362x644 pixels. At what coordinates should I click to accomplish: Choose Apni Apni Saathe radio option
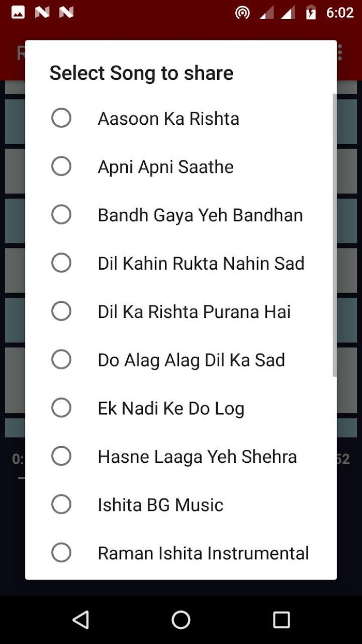tap(61, 166)
